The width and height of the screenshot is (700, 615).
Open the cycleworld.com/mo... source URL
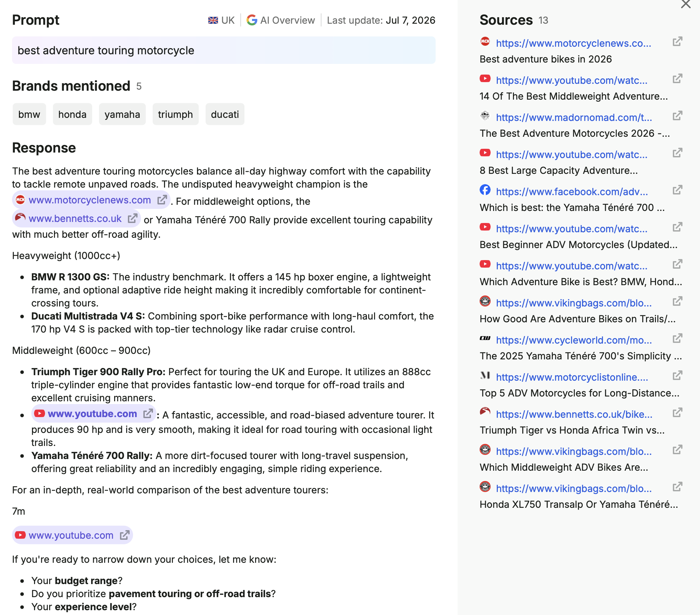pos(574,340)
